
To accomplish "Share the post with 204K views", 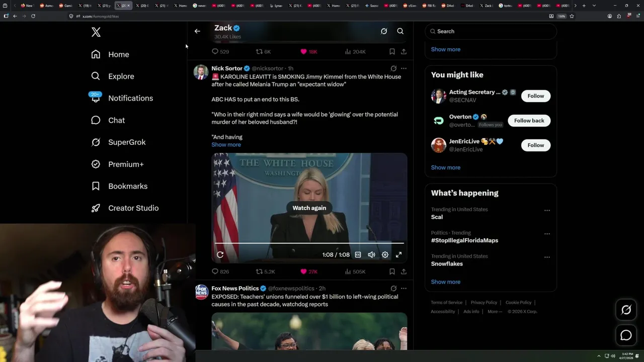I will click(x=404, y=52).
